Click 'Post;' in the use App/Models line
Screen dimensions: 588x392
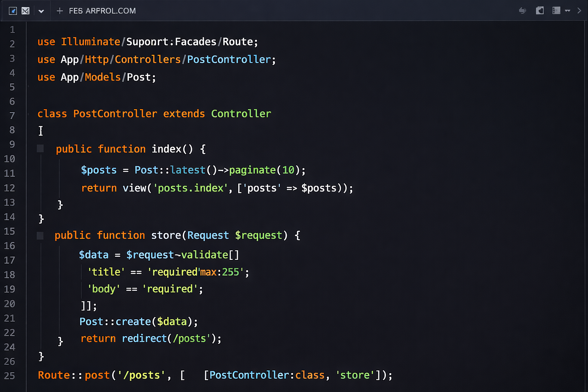(x=141, y=77)
